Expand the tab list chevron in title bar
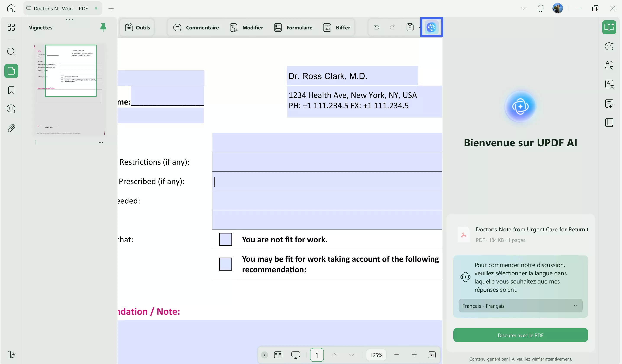The width and height of the screenshot is (622, 364). click(523, 8)
